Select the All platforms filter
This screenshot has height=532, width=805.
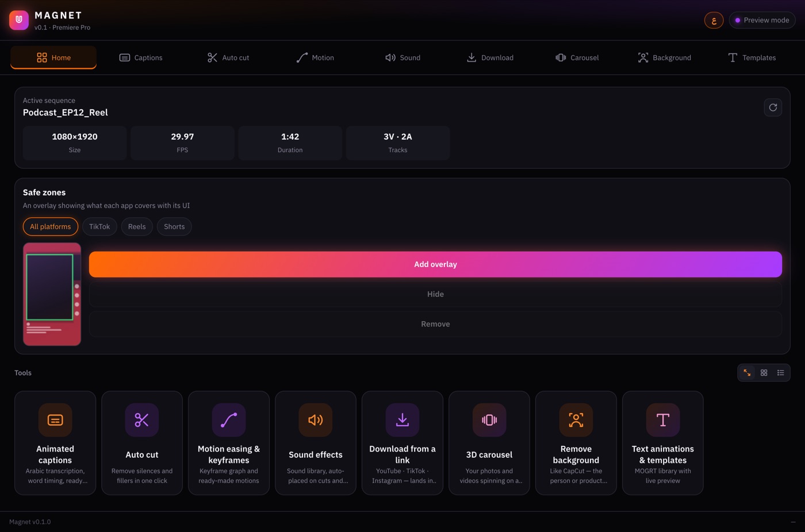pyautogui.click(x=51, y=226)
